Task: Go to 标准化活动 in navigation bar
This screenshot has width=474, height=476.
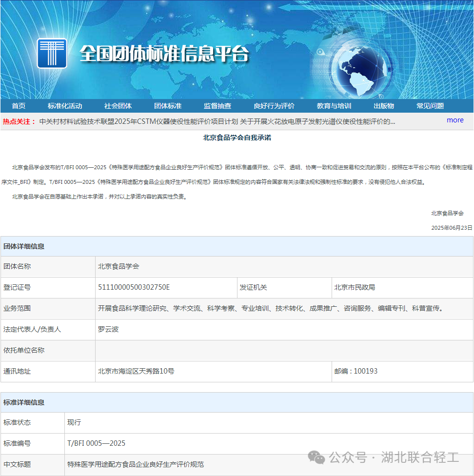Action: pos(65,106)
